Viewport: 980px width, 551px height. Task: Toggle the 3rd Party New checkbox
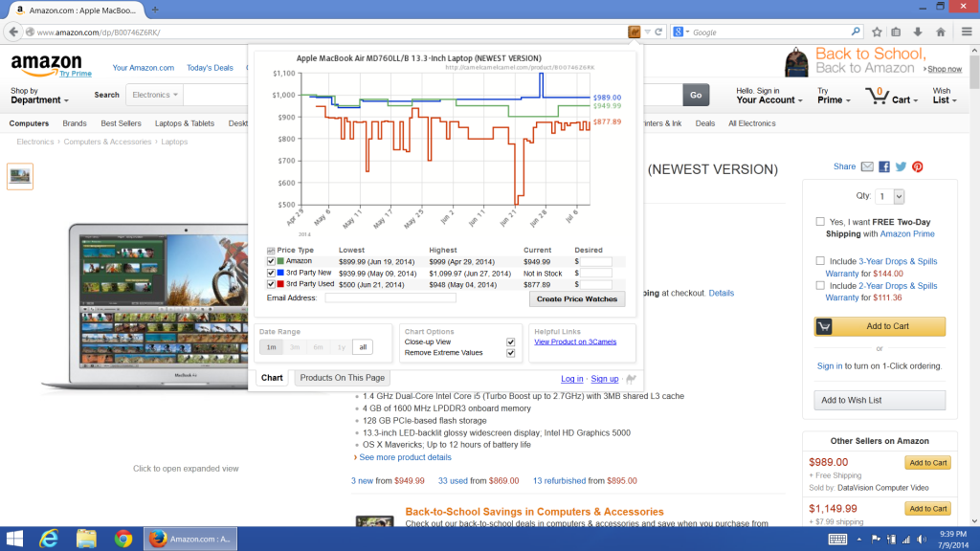click(271, 273)
